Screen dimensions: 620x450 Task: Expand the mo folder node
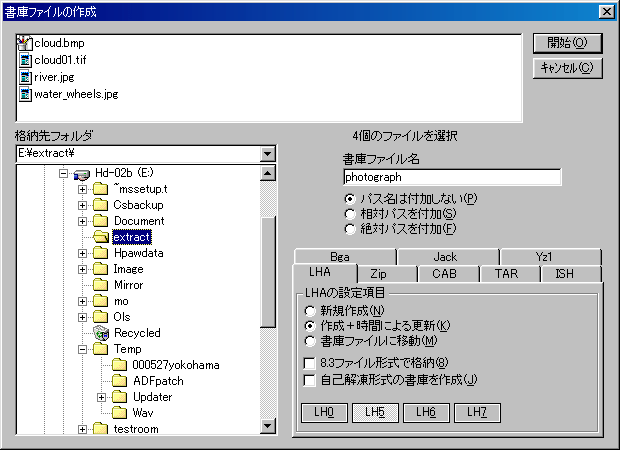[82, 301]
